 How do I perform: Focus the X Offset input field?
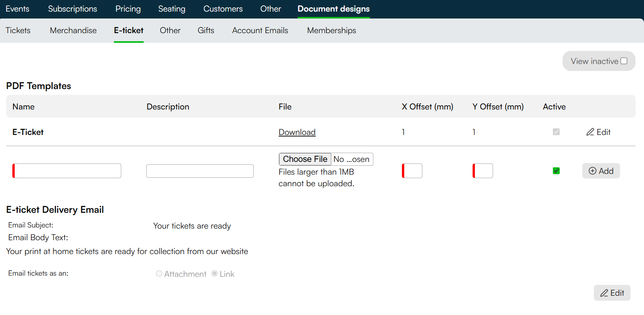pyautogui.click(x=412, y=171)
